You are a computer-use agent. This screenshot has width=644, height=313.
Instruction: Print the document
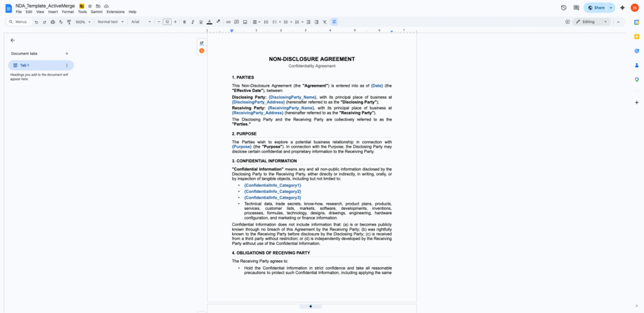pyautogui.click(x=53, y=22)
